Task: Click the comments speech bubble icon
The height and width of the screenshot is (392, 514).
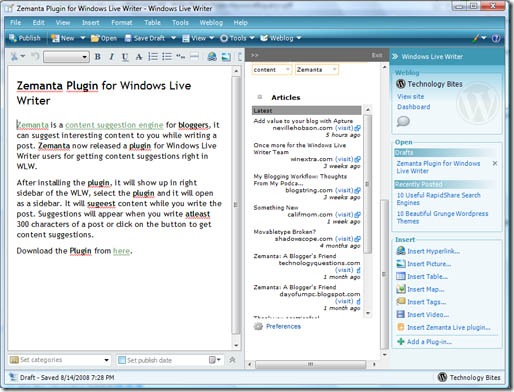Action: [403, 121]
